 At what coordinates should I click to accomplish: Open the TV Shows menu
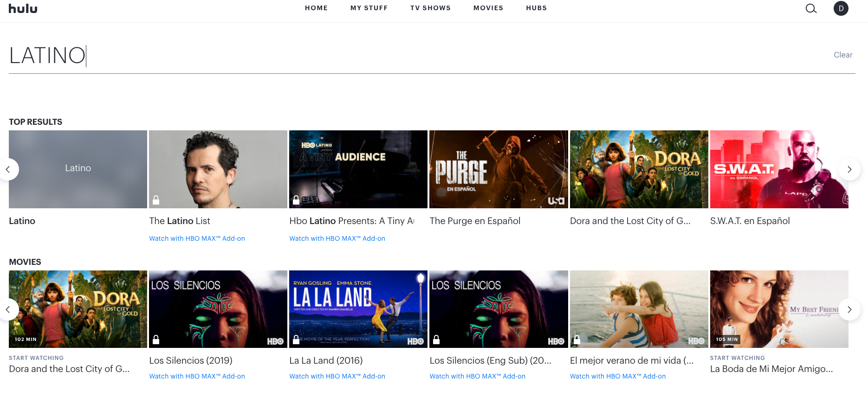click(x=430, y=8)
